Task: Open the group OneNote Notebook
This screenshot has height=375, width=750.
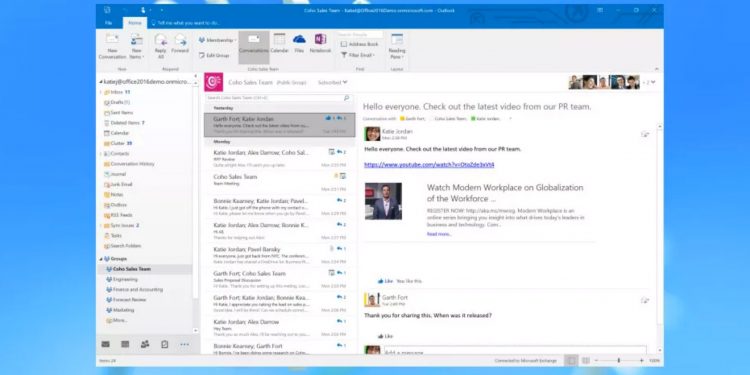Action: [x=320, y=44]
